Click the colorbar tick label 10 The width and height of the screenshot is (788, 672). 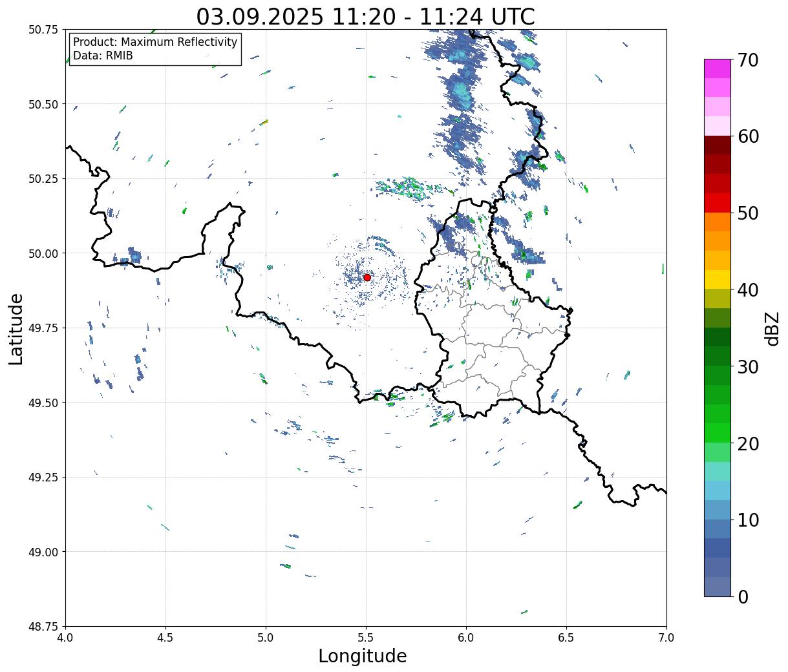tap(747, 520)
